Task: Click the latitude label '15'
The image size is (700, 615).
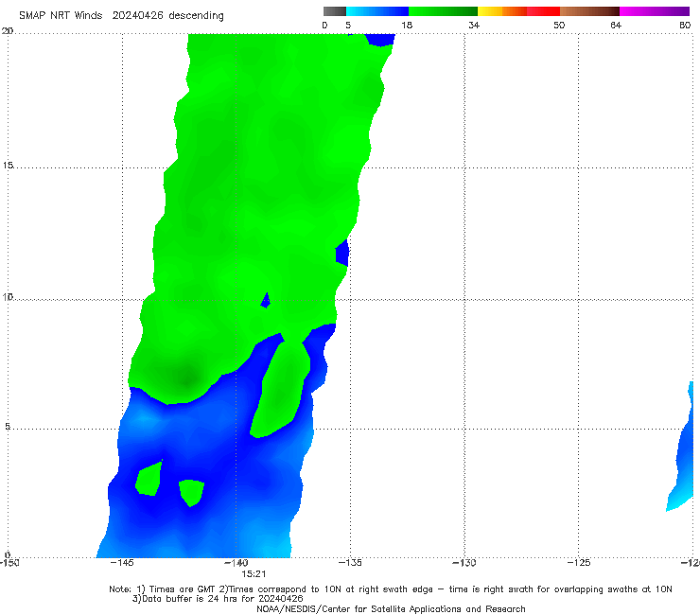Action: tap(8, 166)
